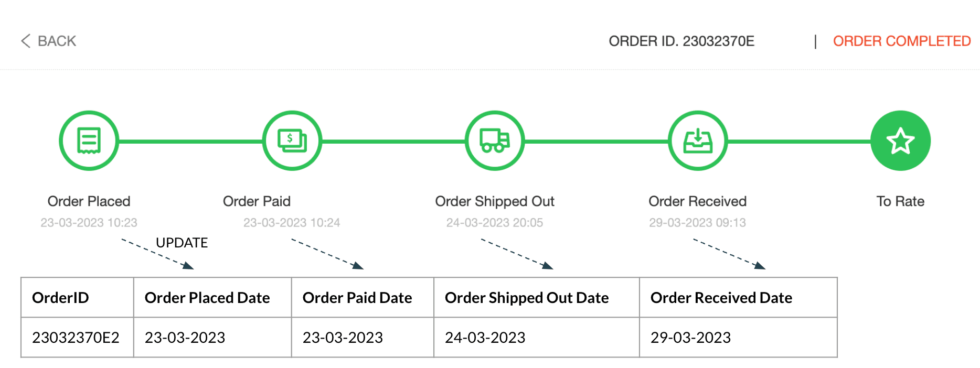Click the UPDATE annotation label
Viewport: 980px width, 368px height.
point(182,243)
